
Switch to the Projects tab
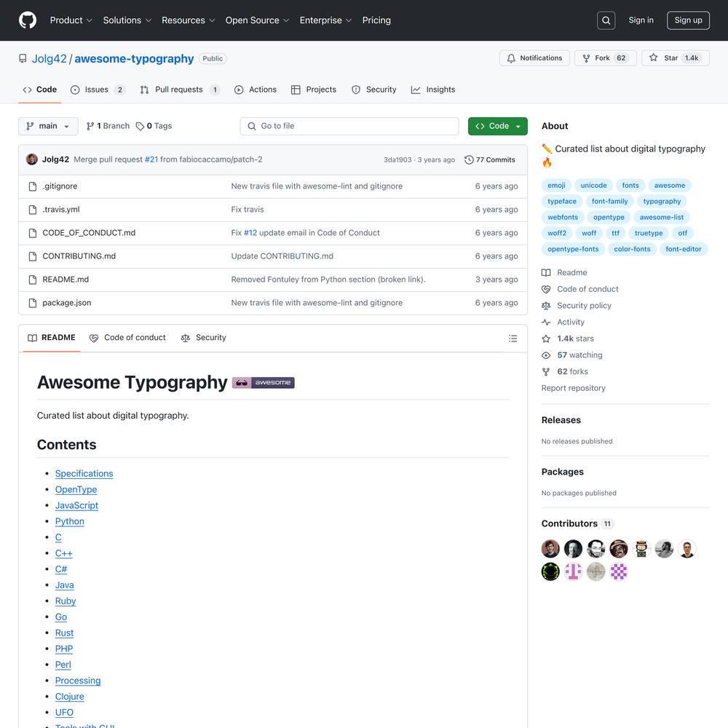313,90
